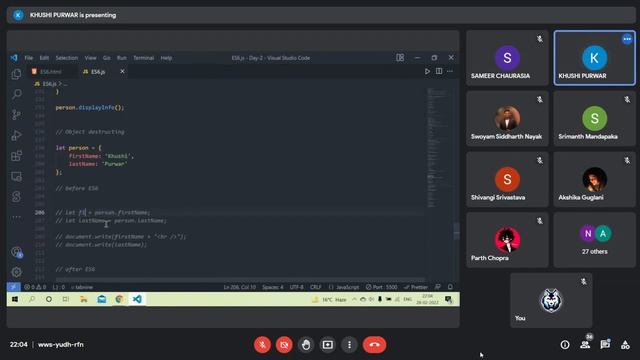Click Prettier in the status bar

(x=416, y=287)
